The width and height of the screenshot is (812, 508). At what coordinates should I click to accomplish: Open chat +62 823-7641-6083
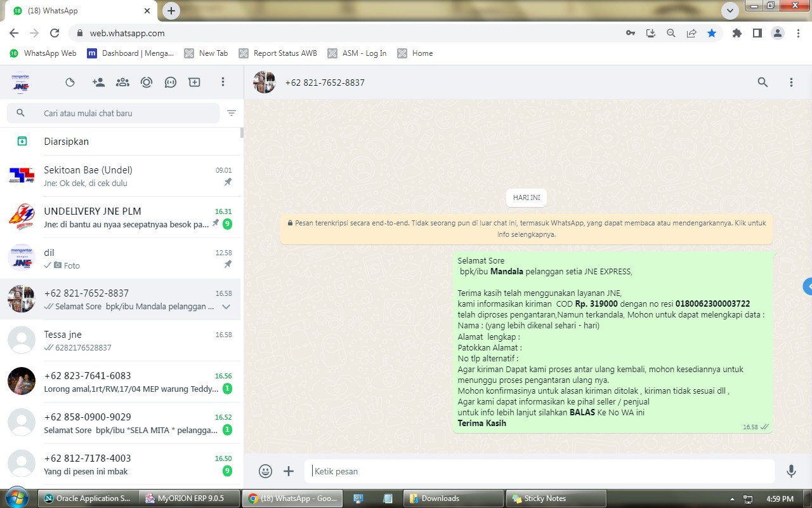tap(121, 382)
